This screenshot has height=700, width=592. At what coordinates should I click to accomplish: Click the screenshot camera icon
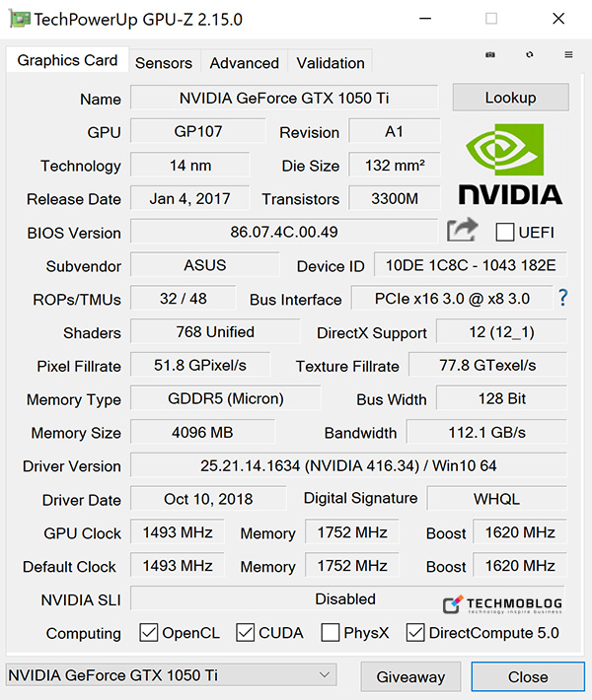[x=490, y=55]
